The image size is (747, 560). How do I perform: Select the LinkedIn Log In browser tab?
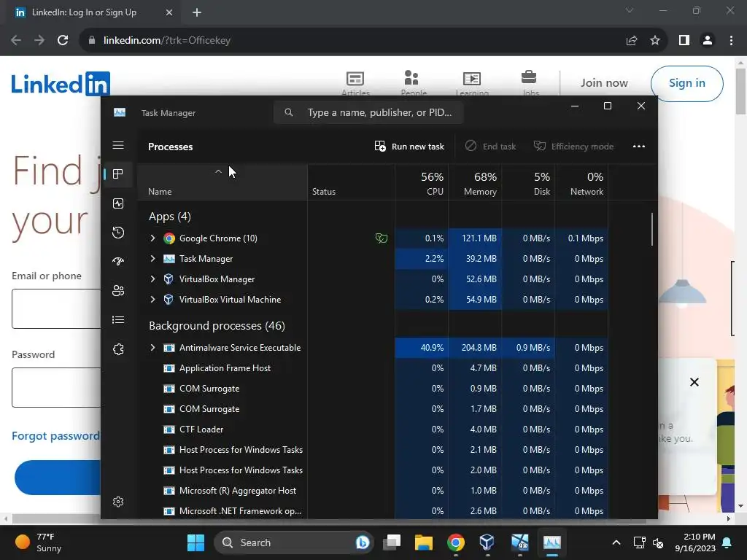coord(93,13)
